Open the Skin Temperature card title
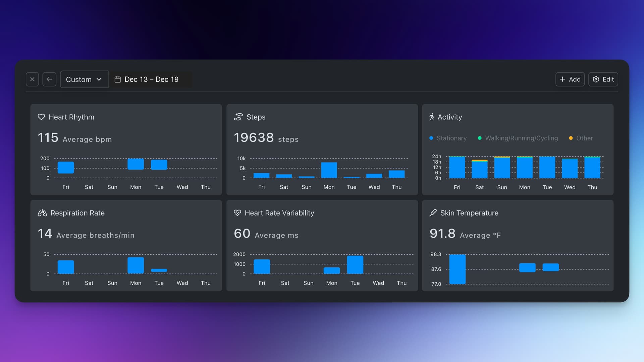644x362 pixels. click(469, 213)
